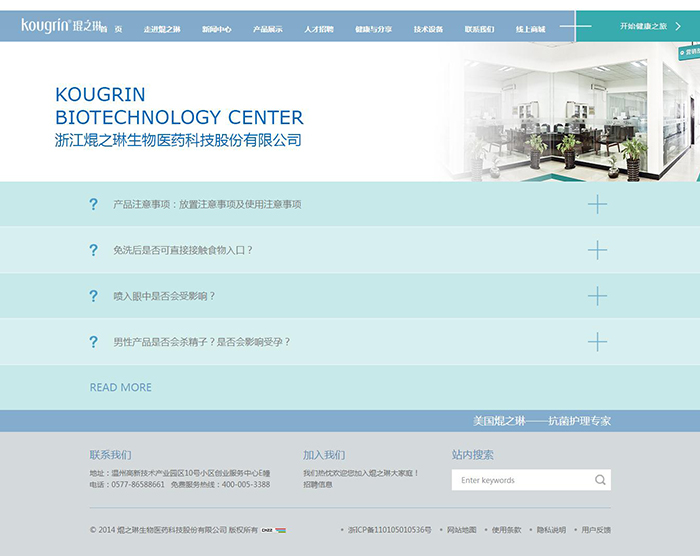Open the 使用条款 footer link

tap(506, 530)
